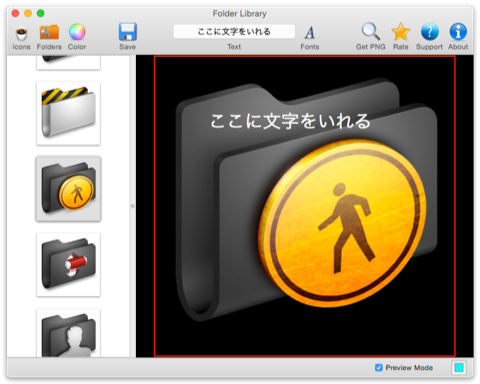Click the Get PNG magnifier icon
480x384 pixels.
[370, 31]
